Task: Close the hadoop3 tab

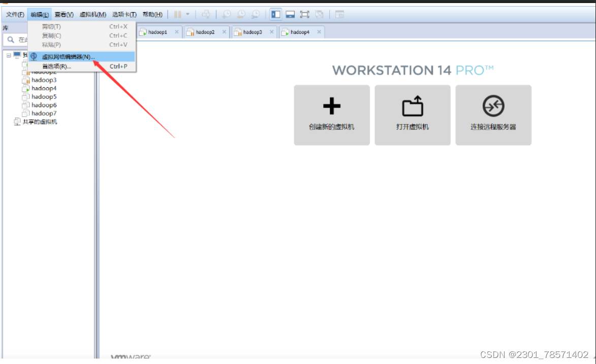Action: tap(271, 32)
